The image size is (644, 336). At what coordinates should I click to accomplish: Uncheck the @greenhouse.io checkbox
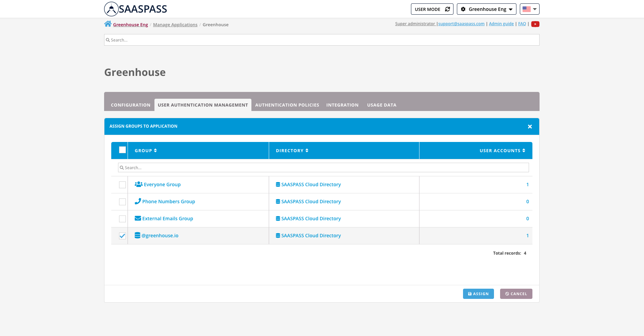122,236
